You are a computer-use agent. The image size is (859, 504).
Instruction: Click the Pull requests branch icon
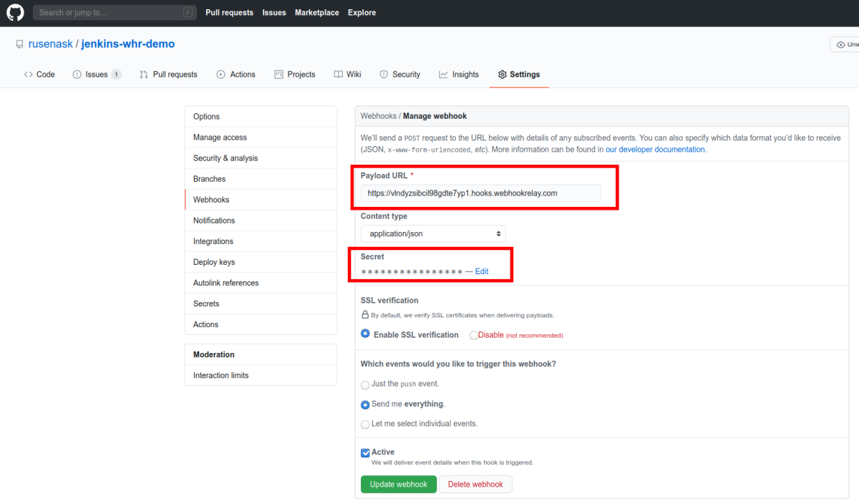tap(142, 74)
